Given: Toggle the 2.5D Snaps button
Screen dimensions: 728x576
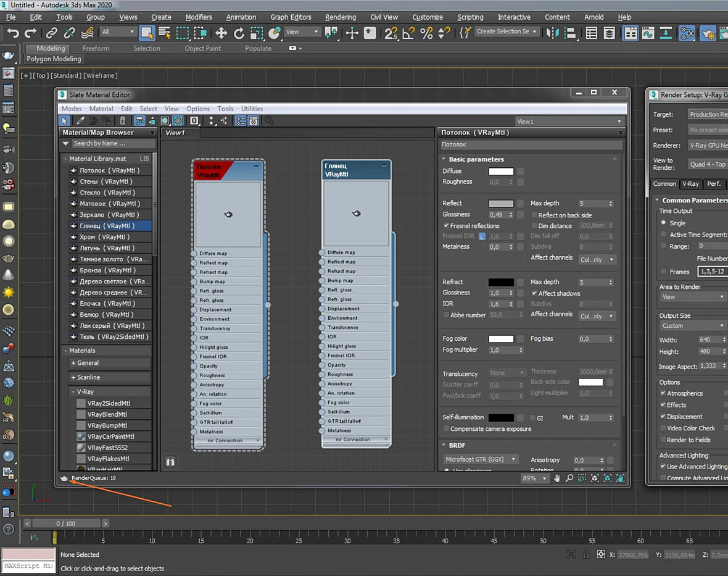Looking at the screenshot, I should click(391, 33).
